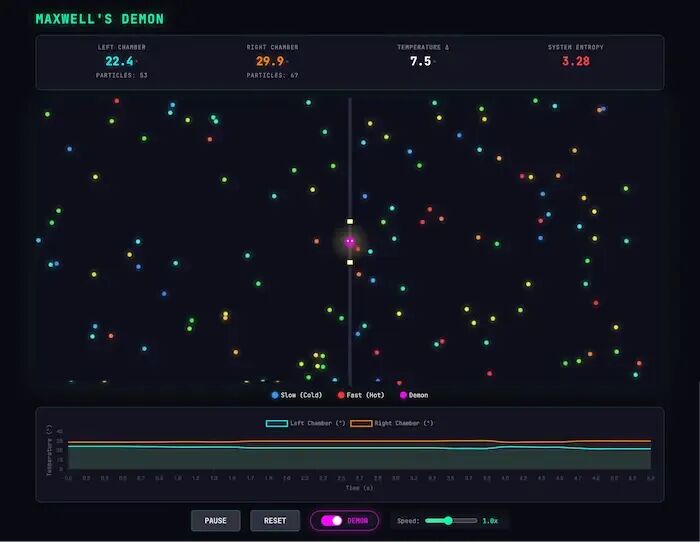The image size is (700, 542).
Task: Click the MAXWELL'S DEMON title
Action: click(100, 19)
